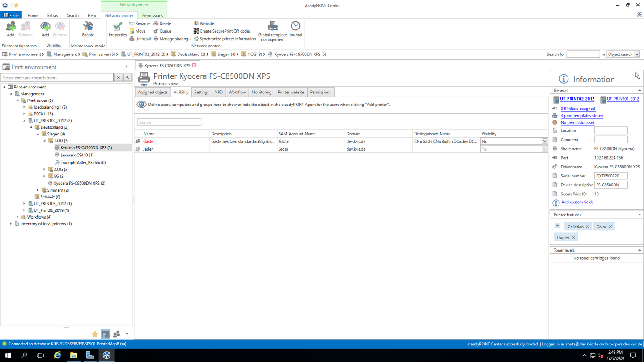The width and height of the screenshot is (644, 362).
Task: Open UT_PRINT01_2012 server link
Action: pos(623,99)
